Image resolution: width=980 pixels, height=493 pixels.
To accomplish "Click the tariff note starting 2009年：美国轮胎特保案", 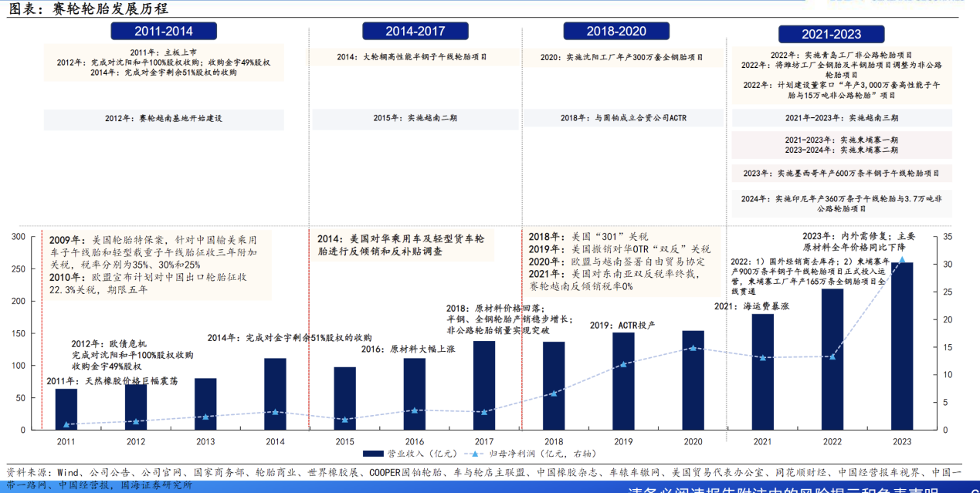I will (157, 264).
